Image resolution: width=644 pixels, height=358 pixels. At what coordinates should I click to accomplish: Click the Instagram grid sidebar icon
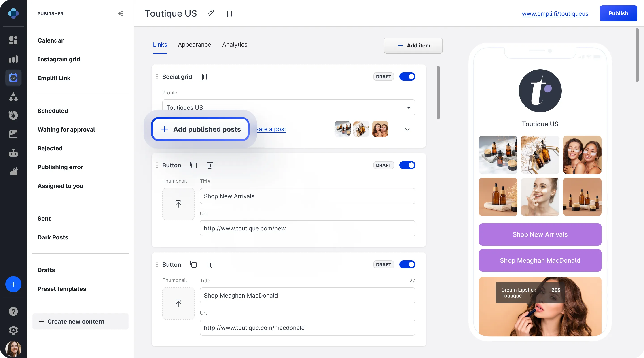[x=13, y=59]
